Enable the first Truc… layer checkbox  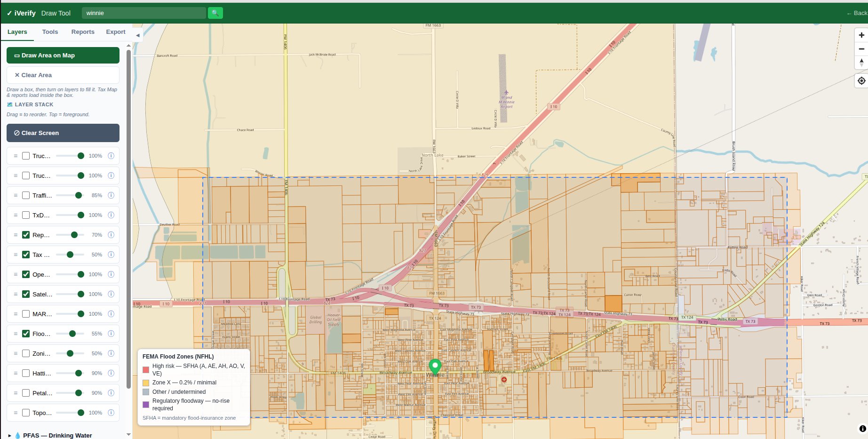(x=26, y=156)
